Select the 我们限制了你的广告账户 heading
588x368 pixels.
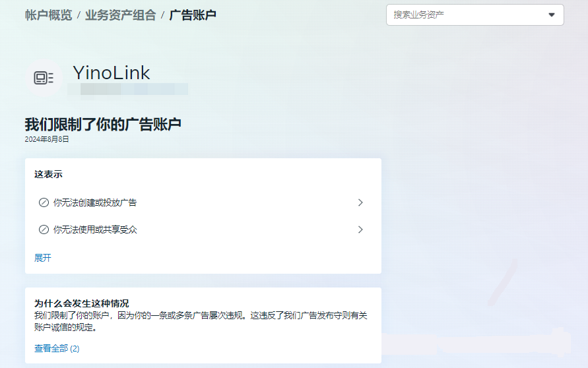coord(103,124)
